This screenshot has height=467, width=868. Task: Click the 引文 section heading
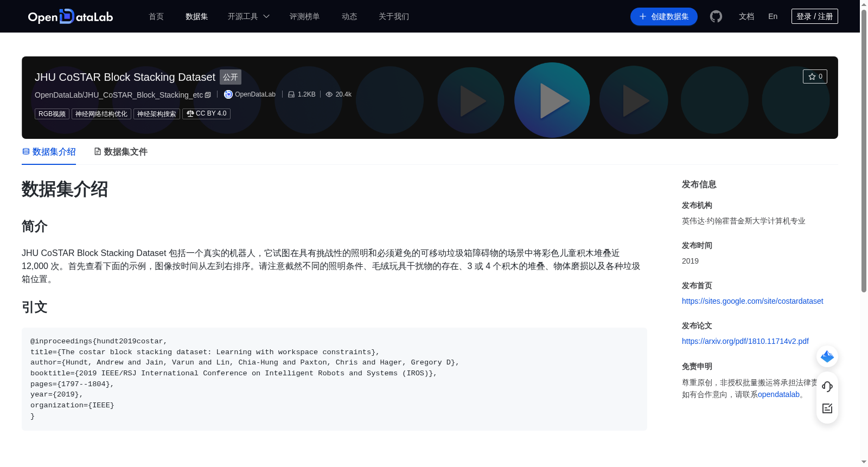click(35, 307)
